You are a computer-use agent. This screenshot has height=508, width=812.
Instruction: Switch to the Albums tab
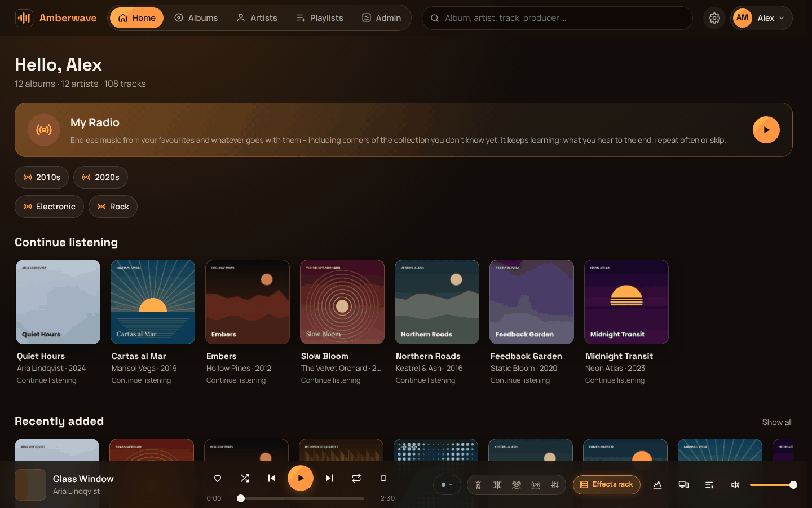(196, 18)
